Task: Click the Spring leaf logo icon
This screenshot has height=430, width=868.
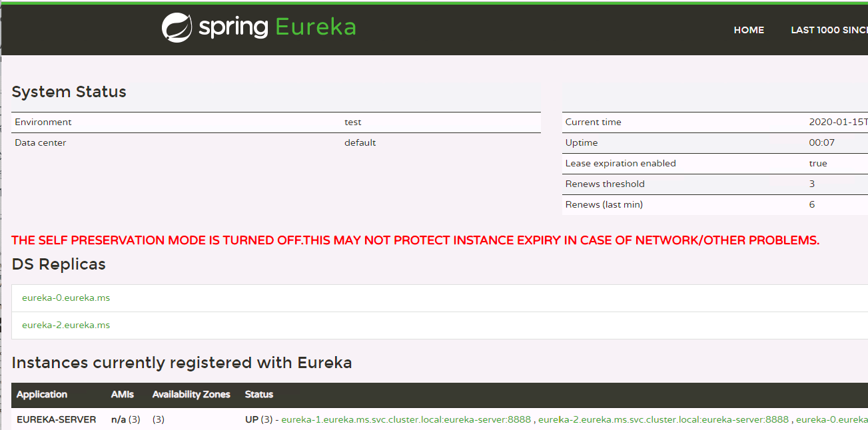Action: click(x=177, y=28)
